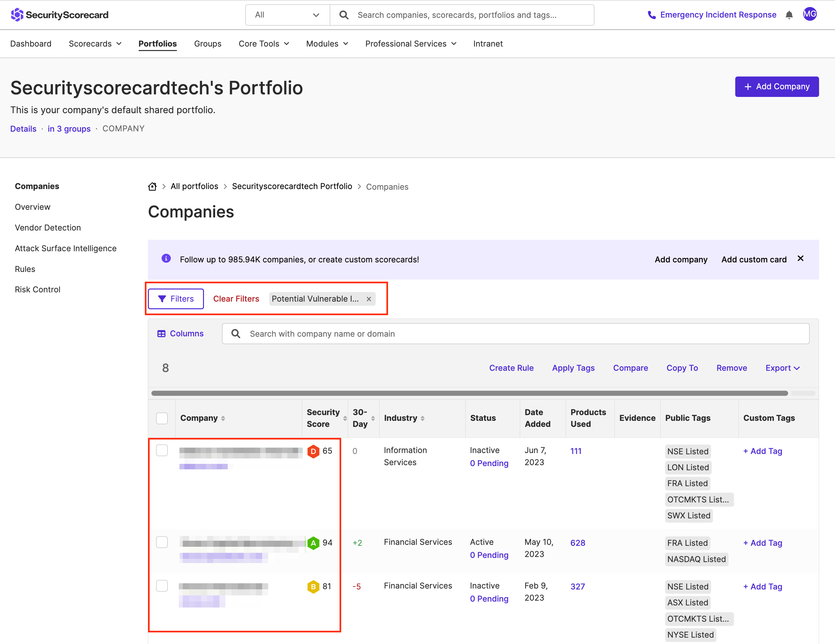
Task: Click Create Rule
Action: (512, 368)
